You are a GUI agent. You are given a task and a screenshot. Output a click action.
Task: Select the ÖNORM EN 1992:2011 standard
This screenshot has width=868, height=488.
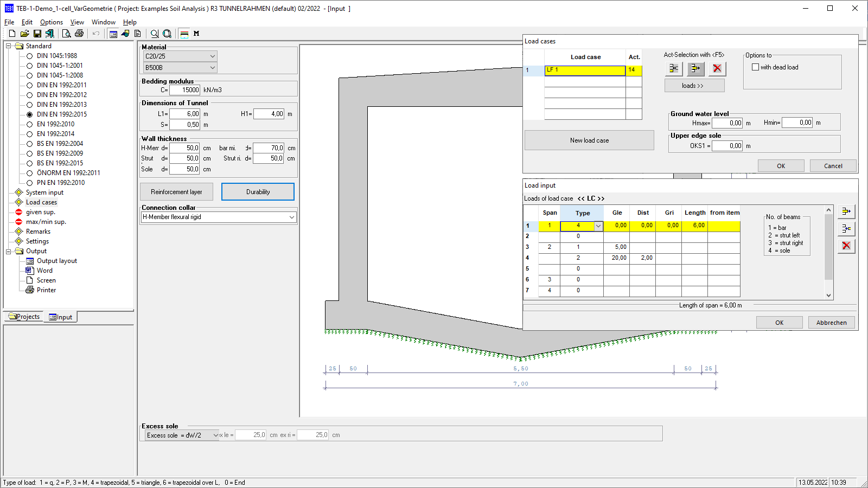68,173
